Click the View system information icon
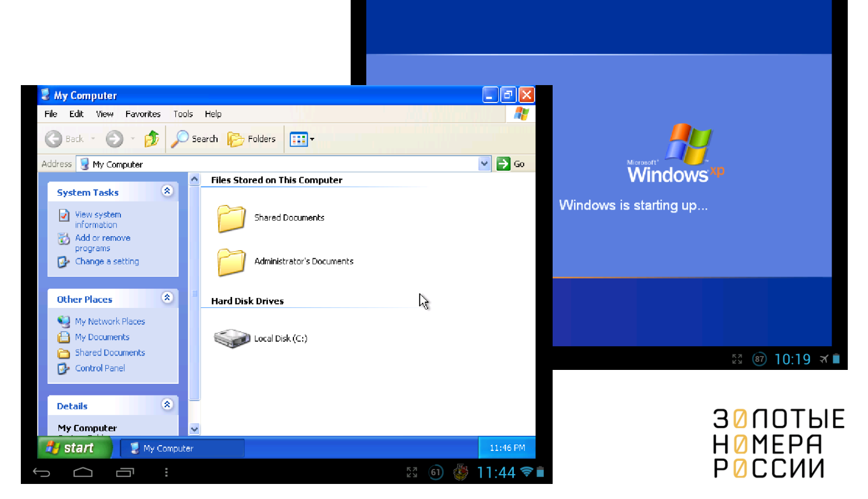This screenshot has height=499, width=868. click(64, 215)
